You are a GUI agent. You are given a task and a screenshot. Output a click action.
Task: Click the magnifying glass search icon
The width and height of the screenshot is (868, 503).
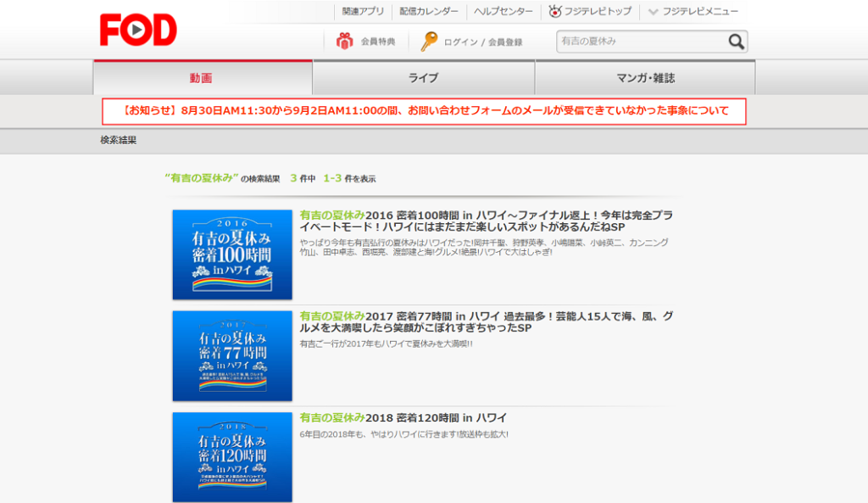click(x=736, y=42)
